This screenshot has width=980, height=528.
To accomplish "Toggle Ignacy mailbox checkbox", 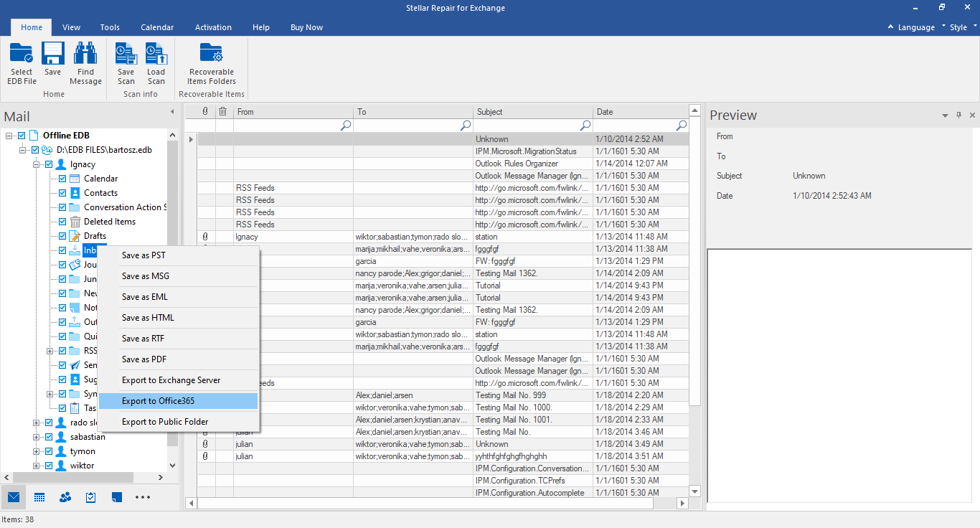I will point(49,164).
